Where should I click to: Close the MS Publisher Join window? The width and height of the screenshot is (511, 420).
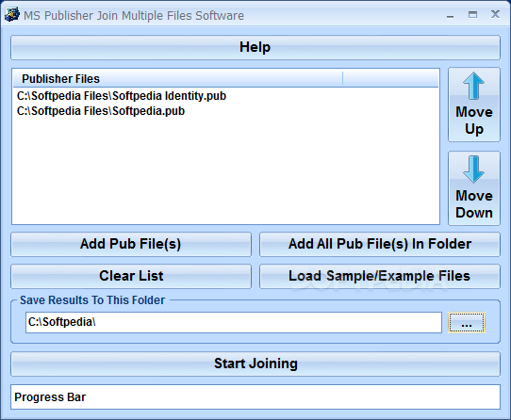(495, 14)
